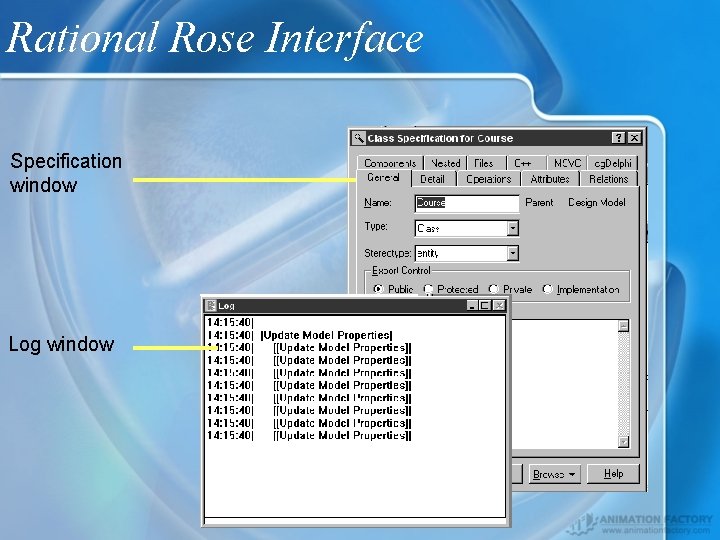Click the Help button
Screen dimensions: 720x540
(x=613, y=474)
